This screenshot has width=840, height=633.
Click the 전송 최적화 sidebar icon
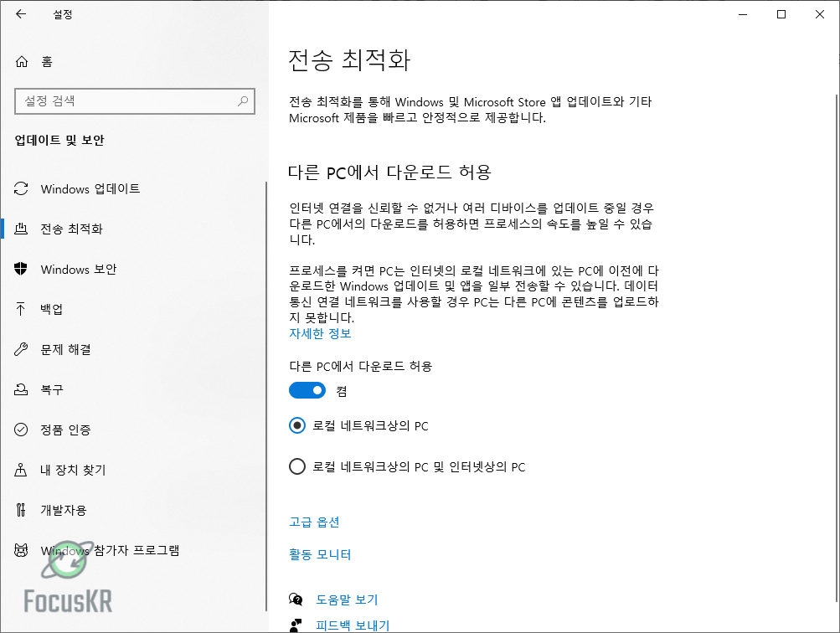(21, 229)
